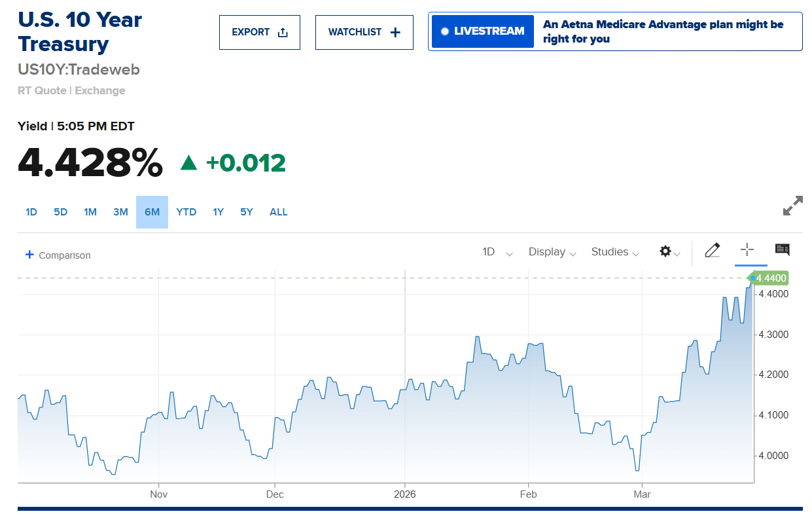Add a Comparison symbol

point(58,255)
